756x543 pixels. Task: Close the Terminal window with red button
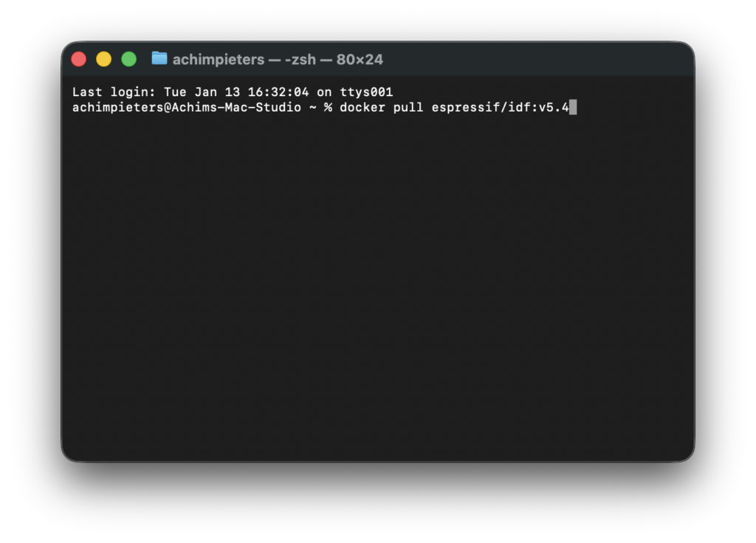[x=79, y=59]
